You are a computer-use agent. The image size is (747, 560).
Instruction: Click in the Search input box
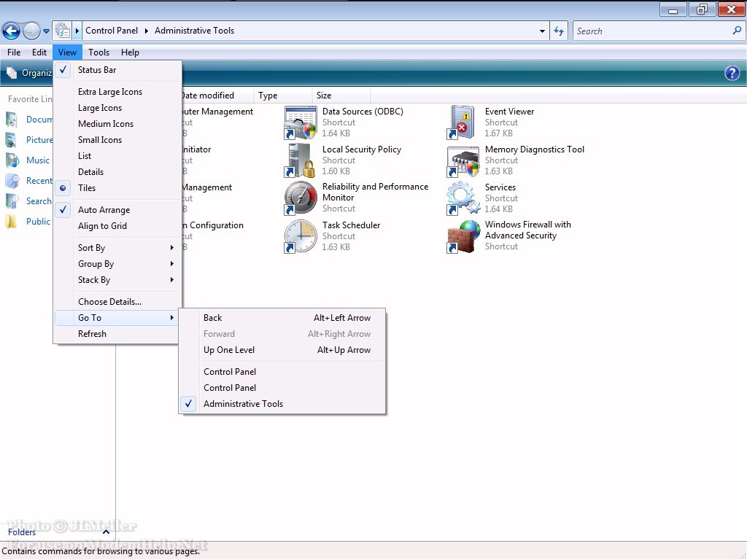[651, 31]
